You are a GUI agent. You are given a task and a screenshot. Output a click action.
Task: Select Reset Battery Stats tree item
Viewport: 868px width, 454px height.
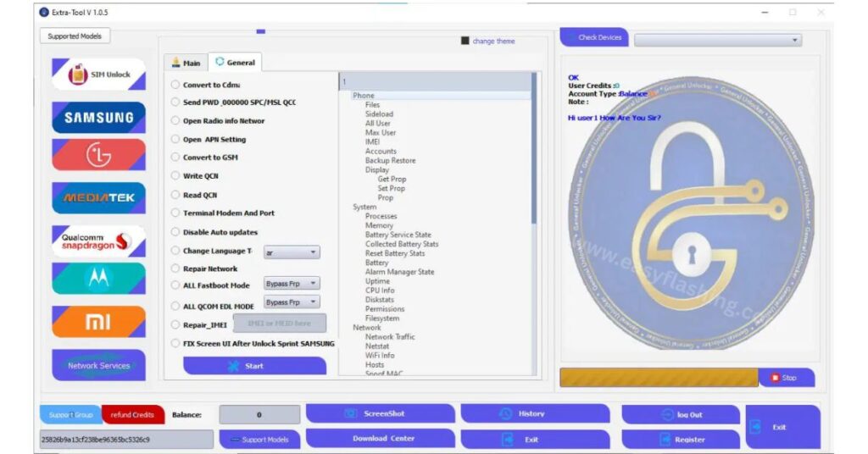click(x=395, y=253)
